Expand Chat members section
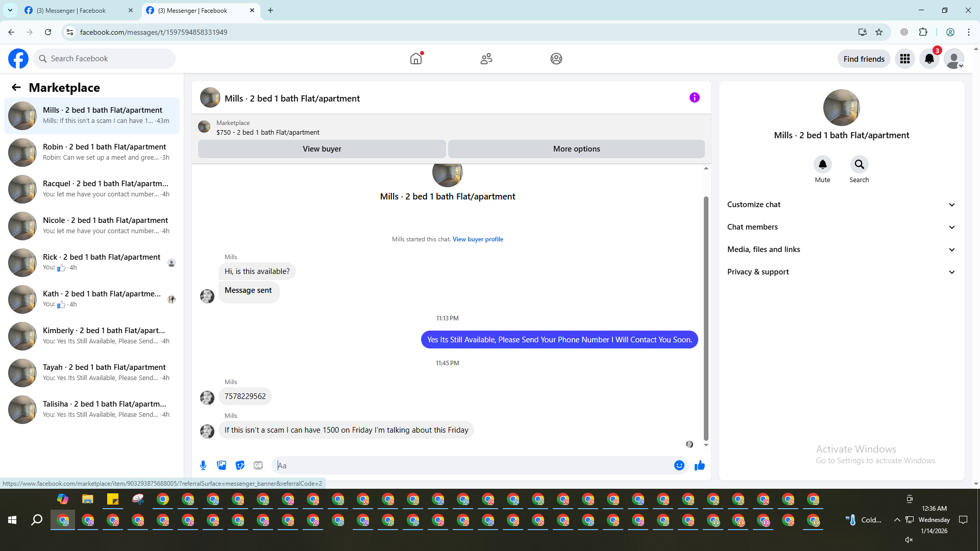 point(841,227)
